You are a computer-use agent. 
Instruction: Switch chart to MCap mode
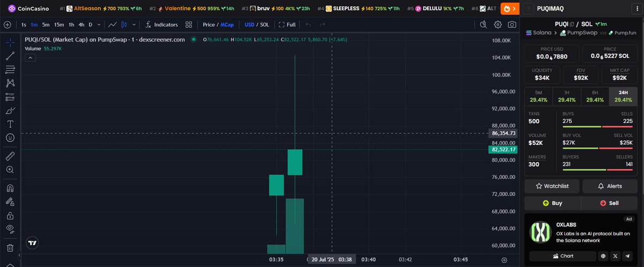(x=227, y=25)
